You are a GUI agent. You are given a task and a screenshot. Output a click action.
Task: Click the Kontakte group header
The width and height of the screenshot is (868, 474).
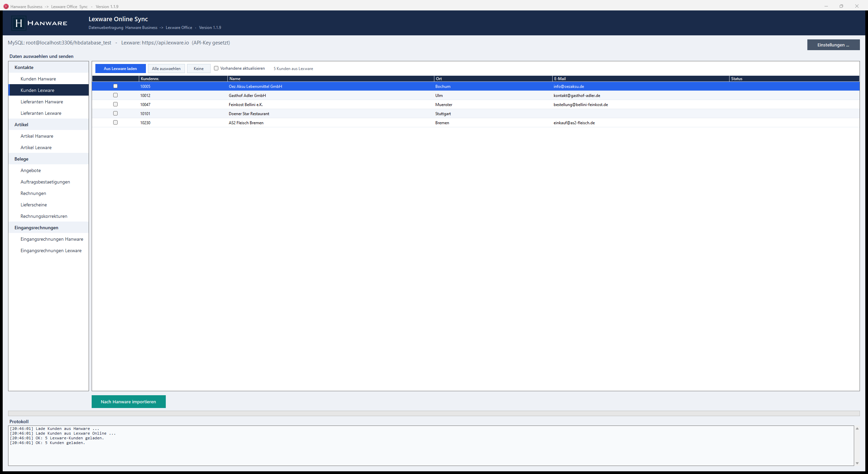point(49,67)
